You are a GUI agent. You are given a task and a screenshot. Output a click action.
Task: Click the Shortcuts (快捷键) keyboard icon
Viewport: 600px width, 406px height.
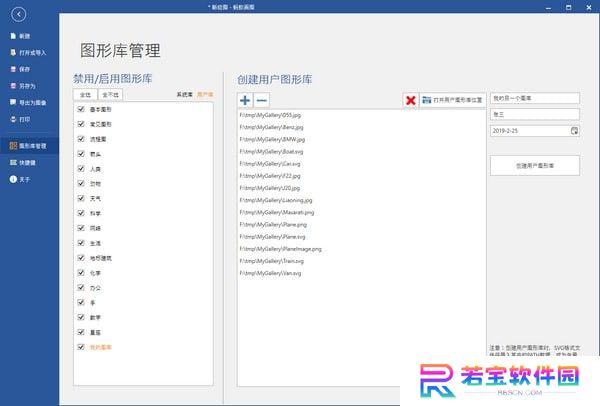point(13,162)
